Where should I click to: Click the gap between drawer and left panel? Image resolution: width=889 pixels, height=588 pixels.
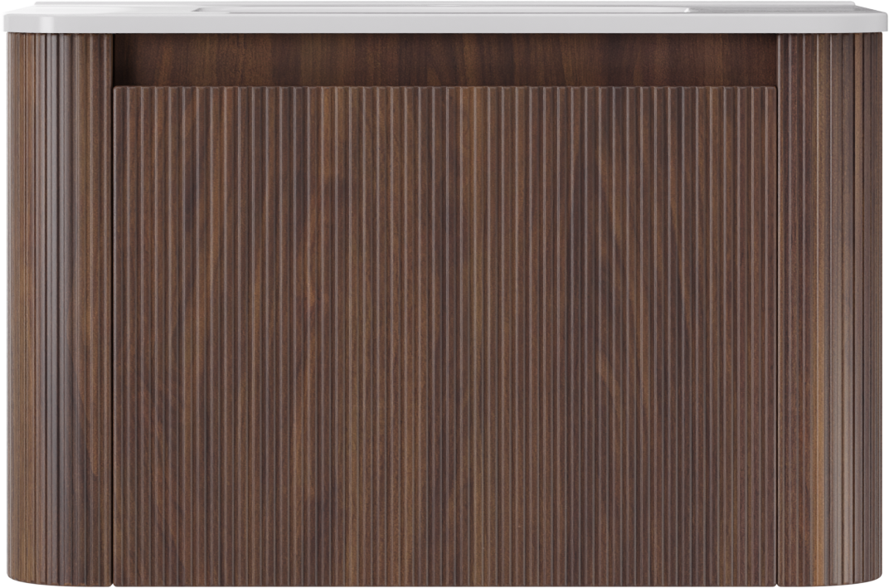pyautogui.click(x=113, y=332)
